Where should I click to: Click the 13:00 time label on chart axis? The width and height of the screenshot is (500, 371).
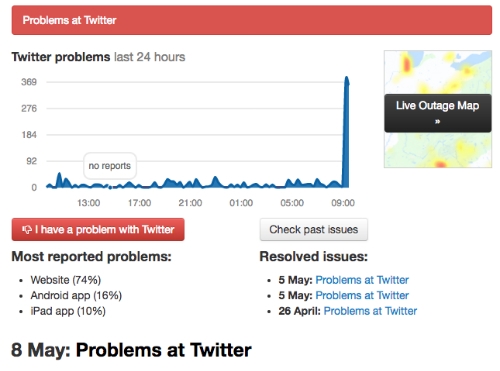pos(89,203)
